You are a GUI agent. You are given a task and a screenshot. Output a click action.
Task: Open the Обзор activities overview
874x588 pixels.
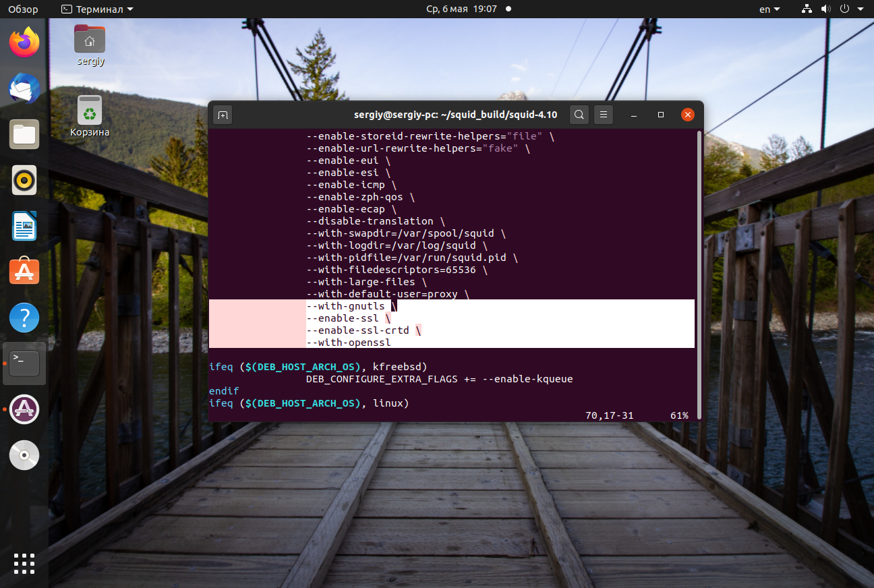point(23,9)
